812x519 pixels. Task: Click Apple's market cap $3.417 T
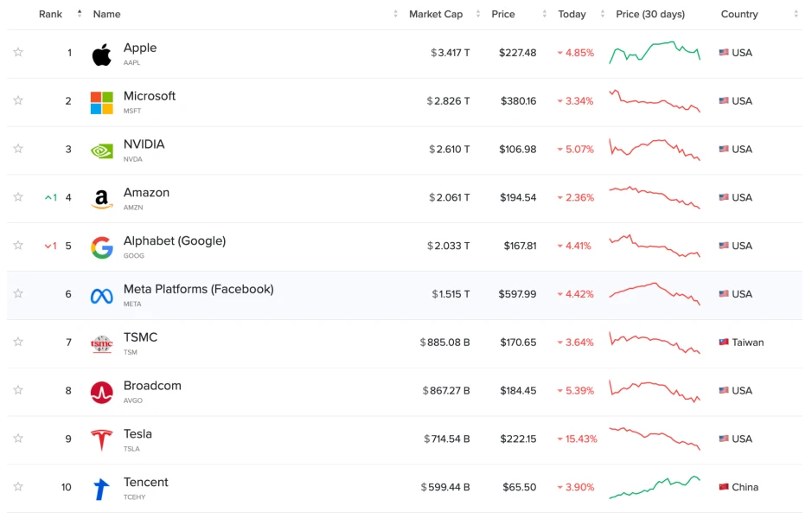click(x=450, y=52)
